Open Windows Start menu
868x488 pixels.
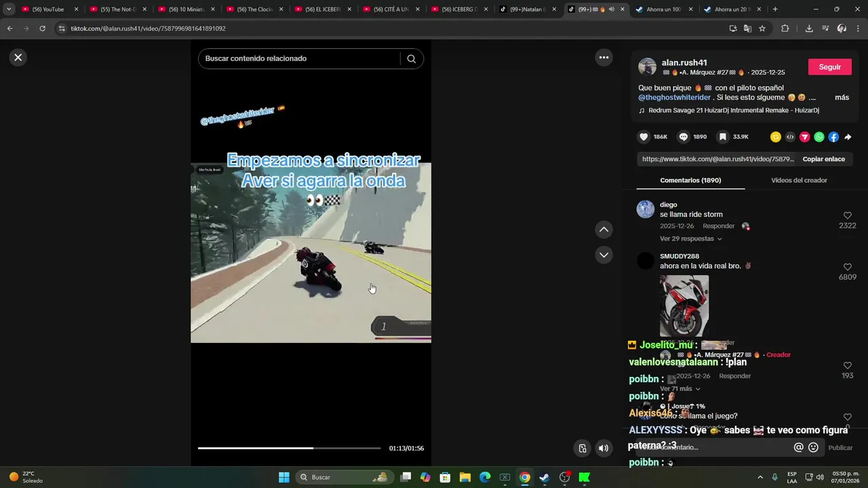[284, 477]
